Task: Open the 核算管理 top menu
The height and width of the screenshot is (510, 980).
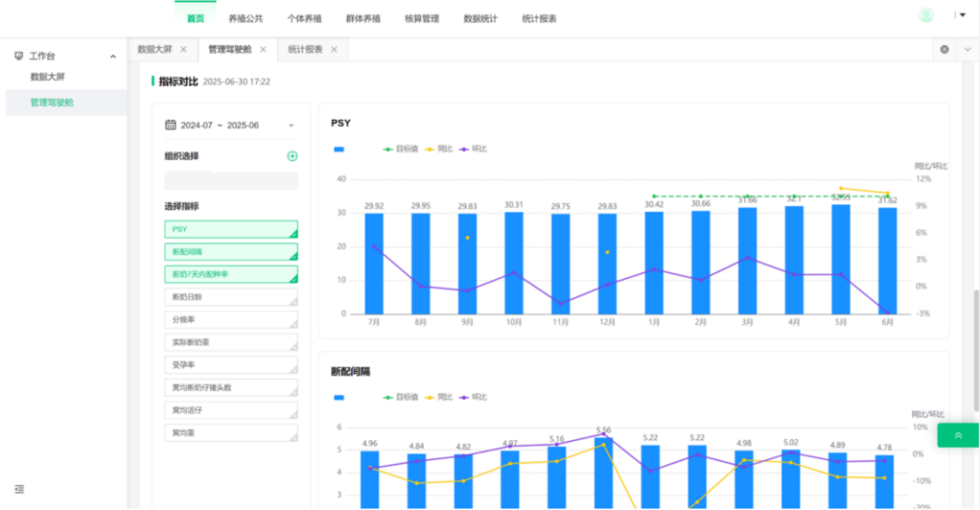Action: click(422, 18)
